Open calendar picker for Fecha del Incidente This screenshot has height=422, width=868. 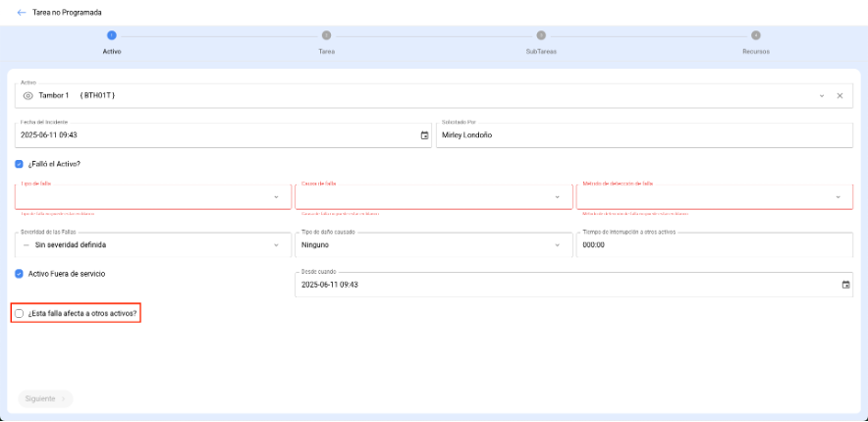click(424, 135)
